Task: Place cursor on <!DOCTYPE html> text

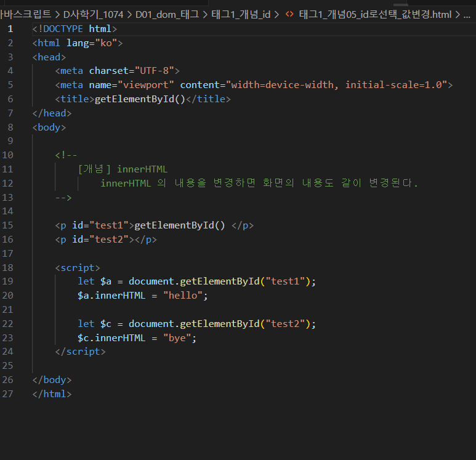Action: point(75,29)
